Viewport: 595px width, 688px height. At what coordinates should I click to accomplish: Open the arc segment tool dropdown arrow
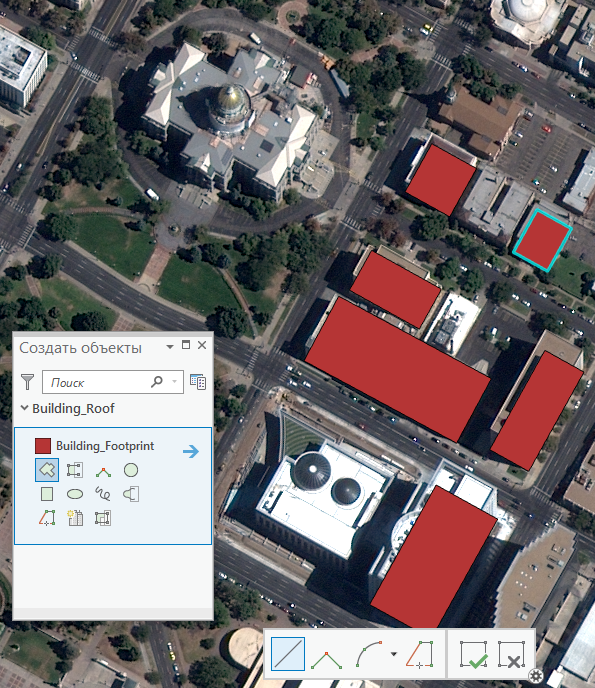tap(394, 654)
